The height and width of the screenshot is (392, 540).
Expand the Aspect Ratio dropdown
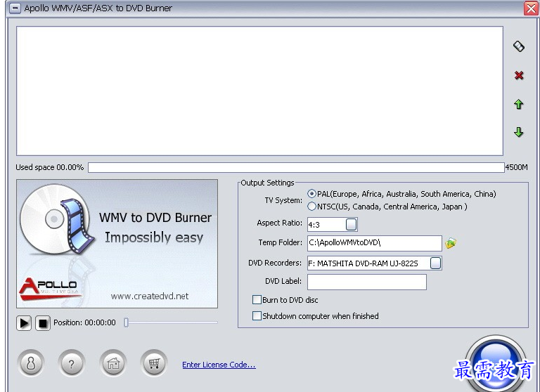[x=351, y=224]
